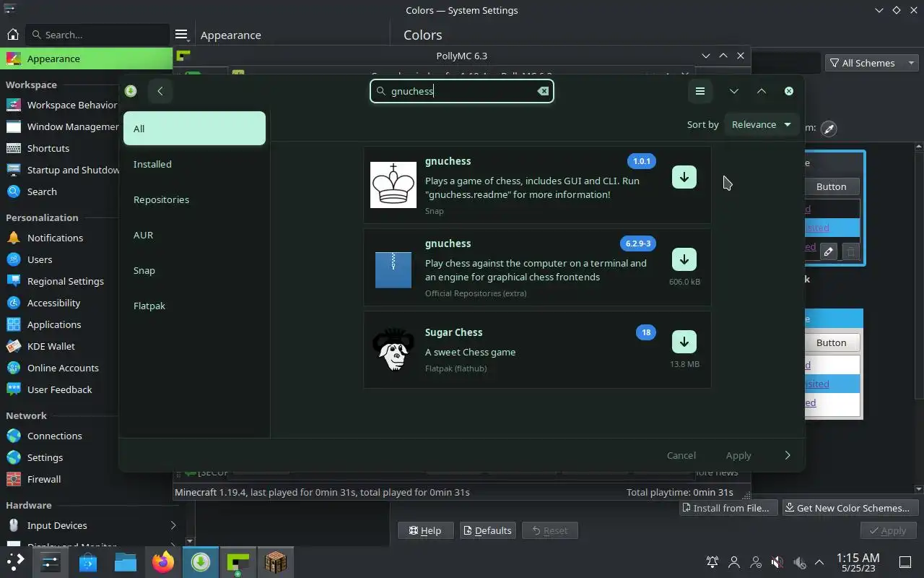Switch to PollyMC in the taskbar
Image resolution: width=924 pixels, height=578 pixels.
point(238,561)
